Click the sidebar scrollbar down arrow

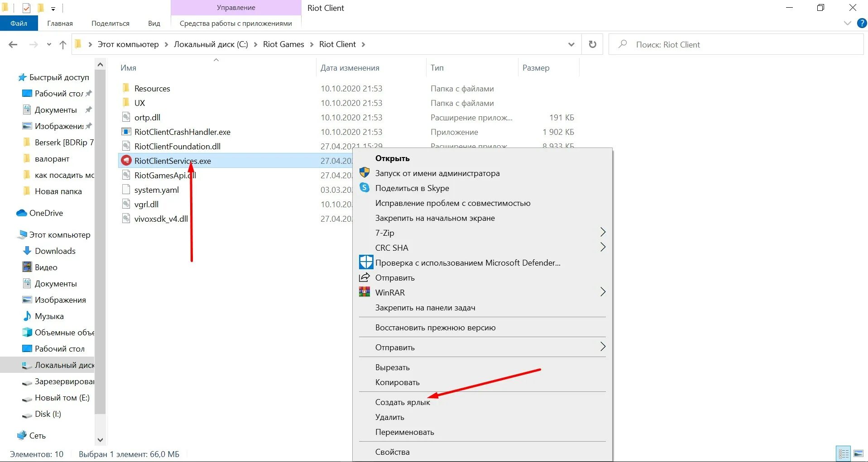pos(100,439)
